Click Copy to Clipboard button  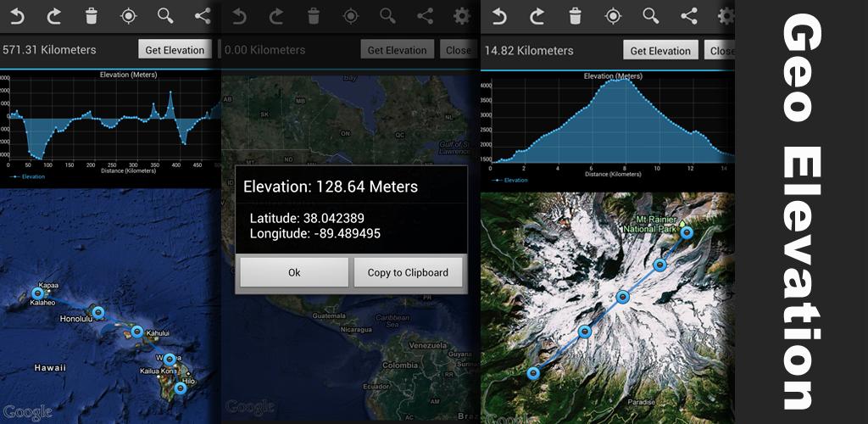point(408,272)
